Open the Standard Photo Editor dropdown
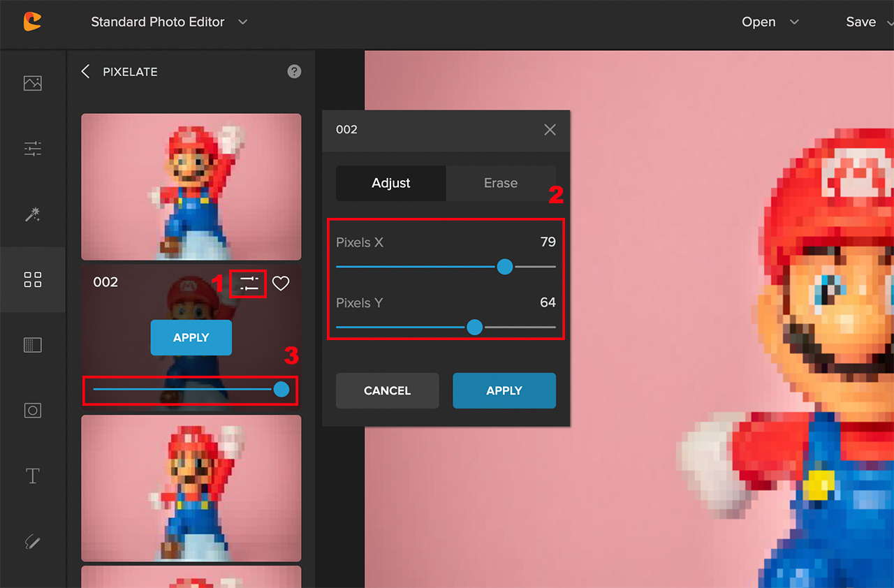This screenshot has width=894, height=588. [168, 22]
